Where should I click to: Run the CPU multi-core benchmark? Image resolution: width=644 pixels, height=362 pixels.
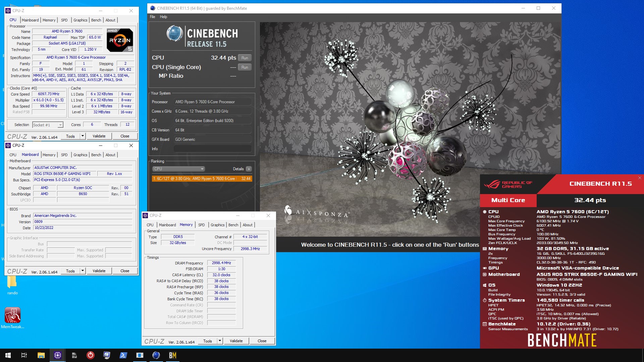point(245,58)
